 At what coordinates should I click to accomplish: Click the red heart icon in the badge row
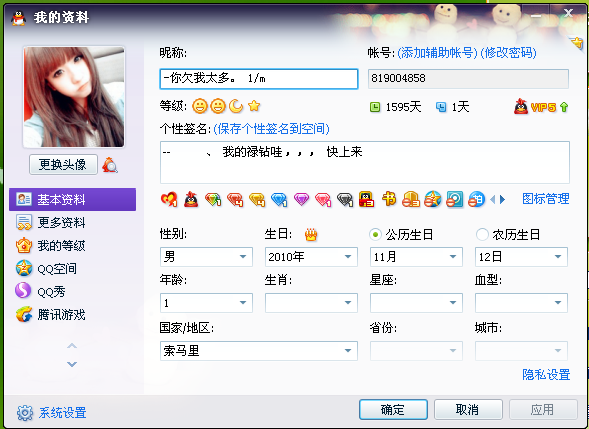[169, 199]
